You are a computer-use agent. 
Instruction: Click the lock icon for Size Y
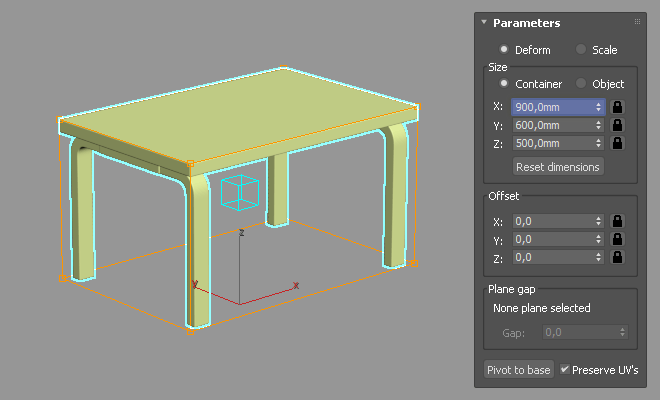[x=618, y=125]
